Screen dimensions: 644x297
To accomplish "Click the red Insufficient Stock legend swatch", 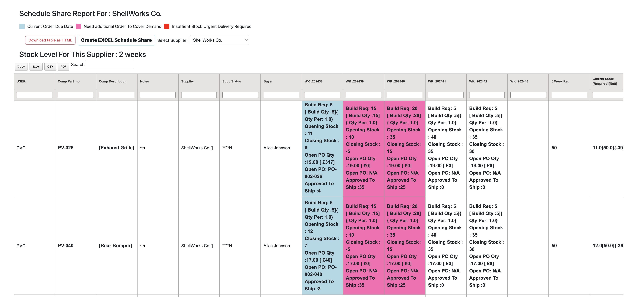I will (x=167, y=27).
